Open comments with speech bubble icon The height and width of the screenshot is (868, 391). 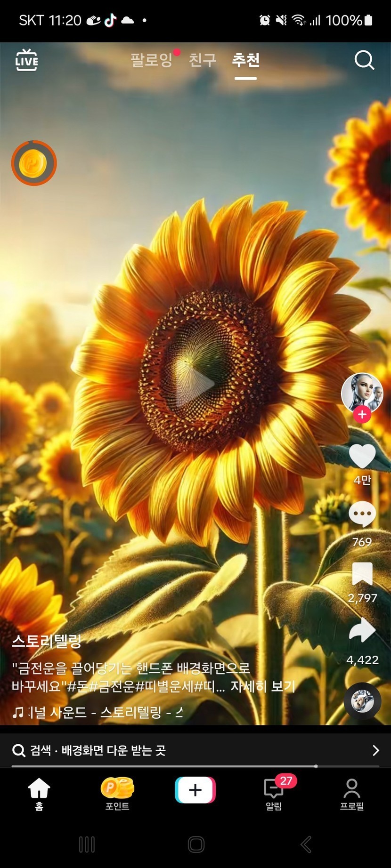click(x=362, y=514)
